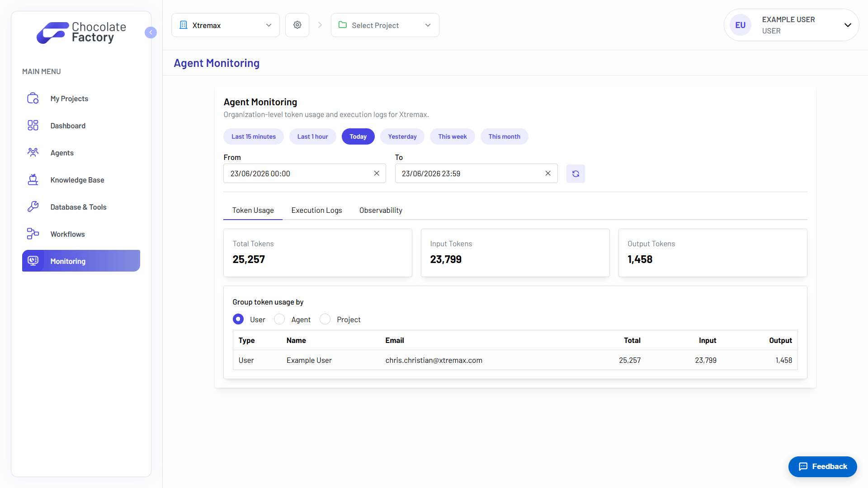Click the EU user avatar
868x488 pixels.
[x=741, y=25]
